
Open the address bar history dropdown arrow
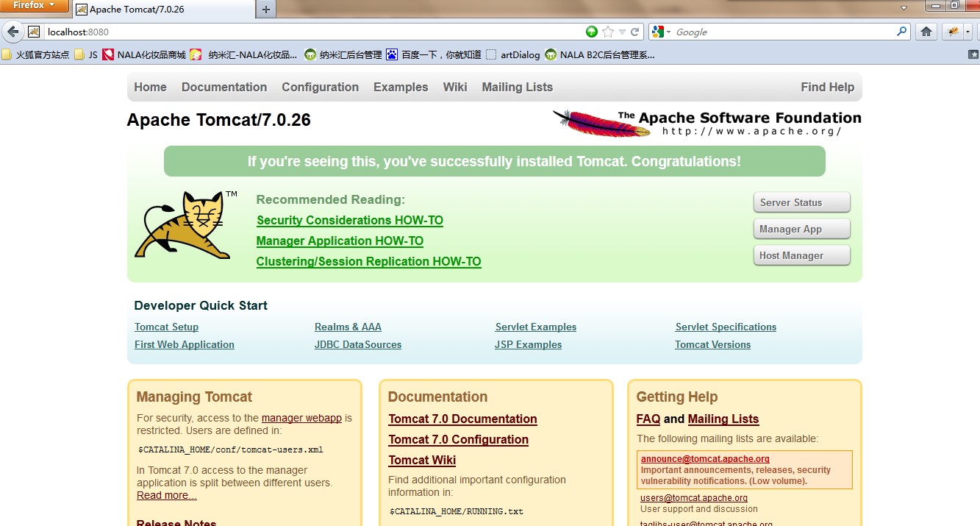tap(622, 32)
